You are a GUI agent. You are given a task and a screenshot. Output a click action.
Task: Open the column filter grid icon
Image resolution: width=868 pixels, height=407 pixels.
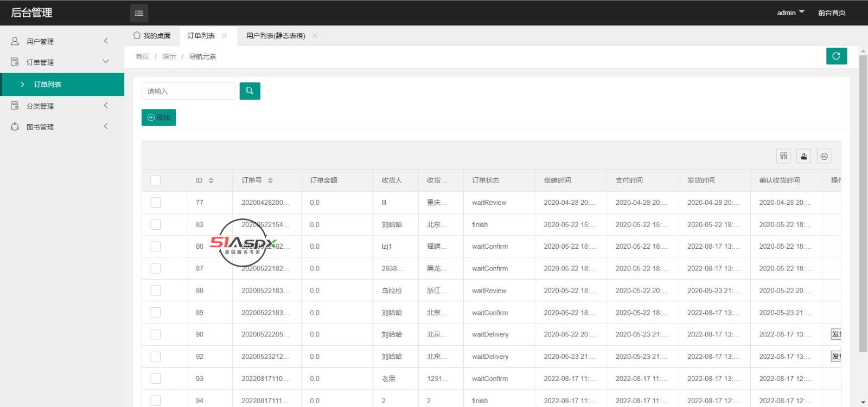tap(783, 156)
